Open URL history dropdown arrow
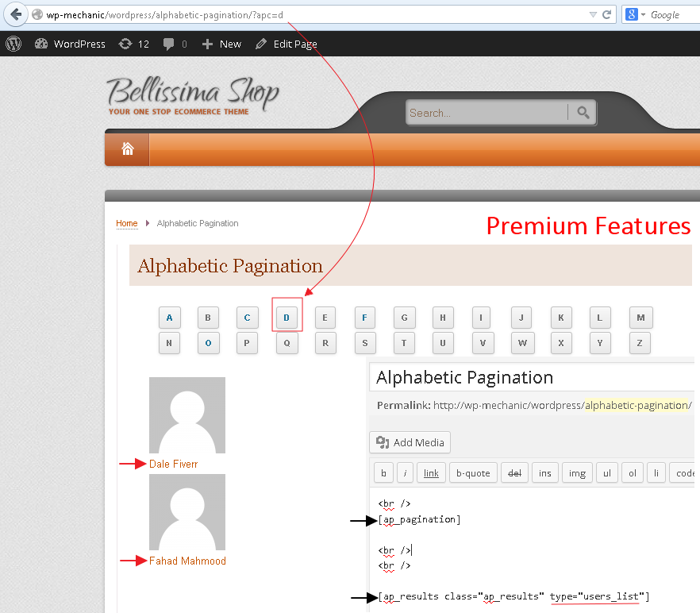700x613 pixels. pos(593,15)
